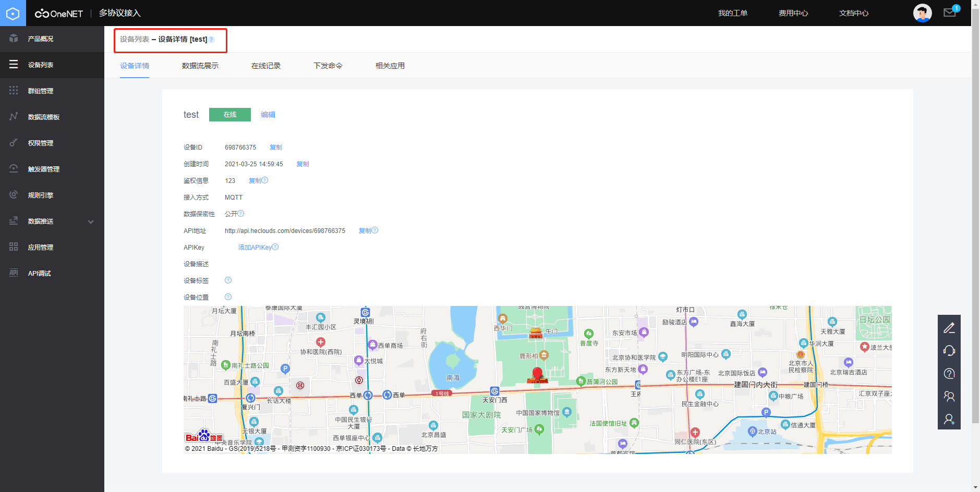
Task: Click the 添加APIKey link
Action: (255, 248)
